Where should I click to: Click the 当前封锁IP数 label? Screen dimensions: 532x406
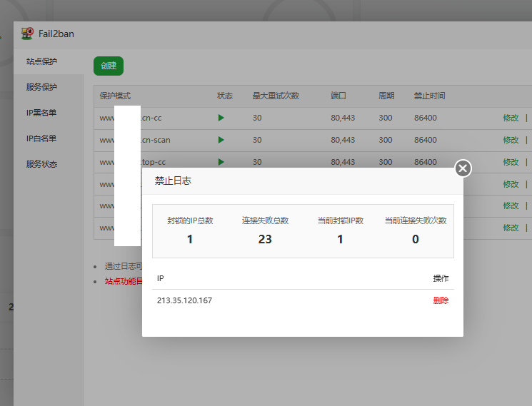tap(341, 220)
